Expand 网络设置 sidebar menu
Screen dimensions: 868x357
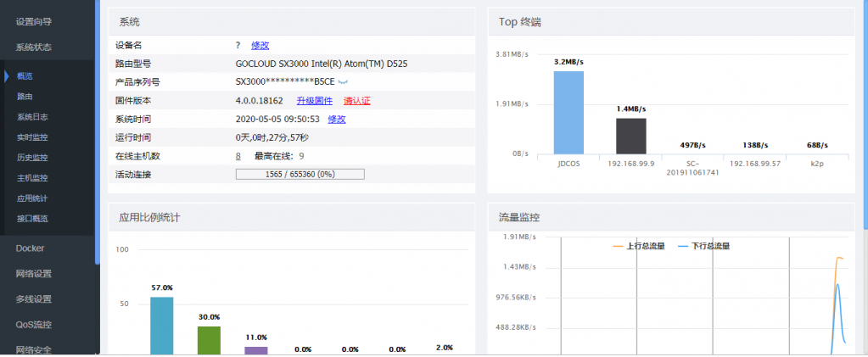(34, 274)
